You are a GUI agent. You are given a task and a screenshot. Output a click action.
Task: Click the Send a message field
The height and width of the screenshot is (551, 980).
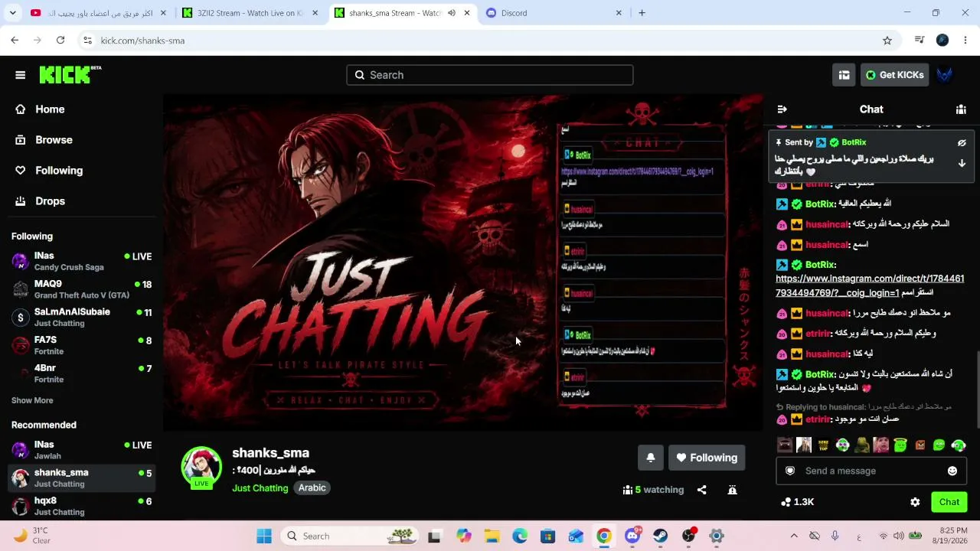point(872,471)
